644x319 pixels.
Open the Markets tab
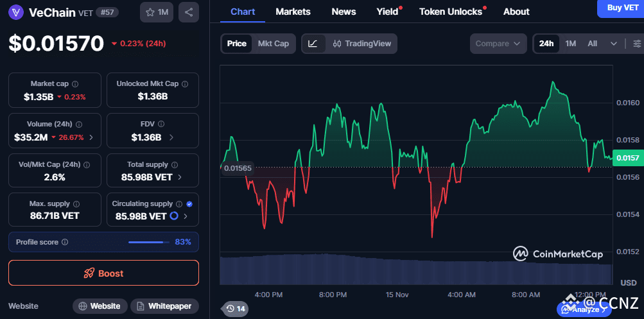[x=293, y=12]
